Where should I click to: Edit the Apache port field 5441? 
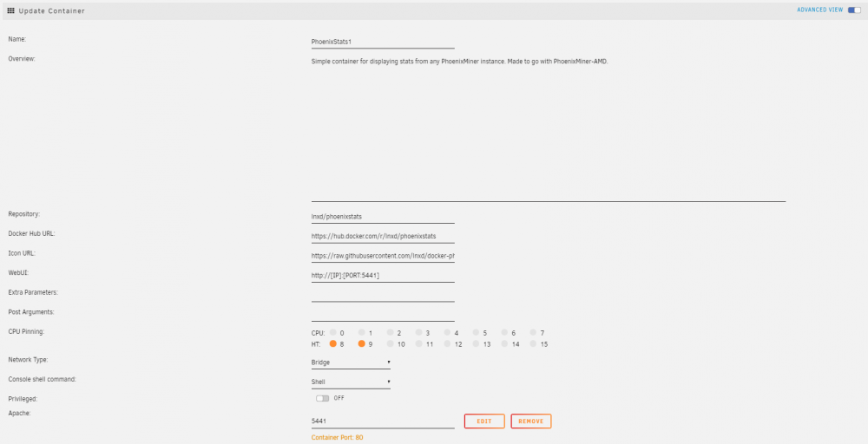click(383, 421)
